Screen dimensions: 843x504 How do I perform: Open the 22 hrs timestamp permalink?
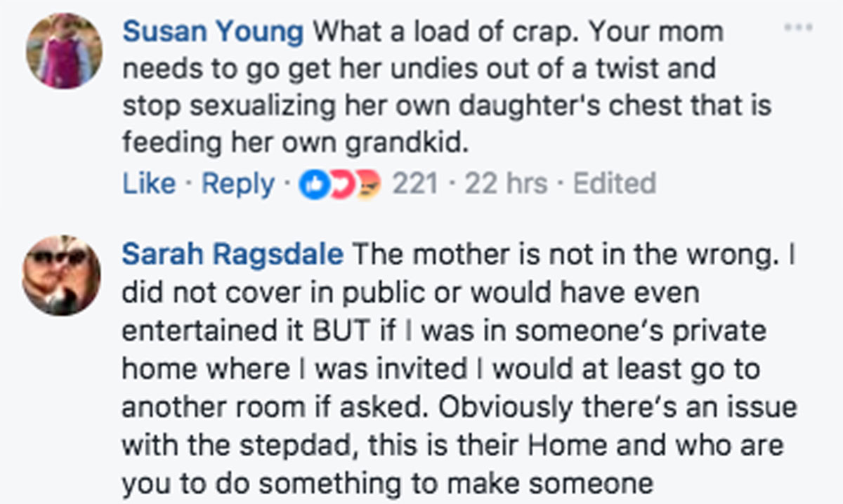pos(506,184)
